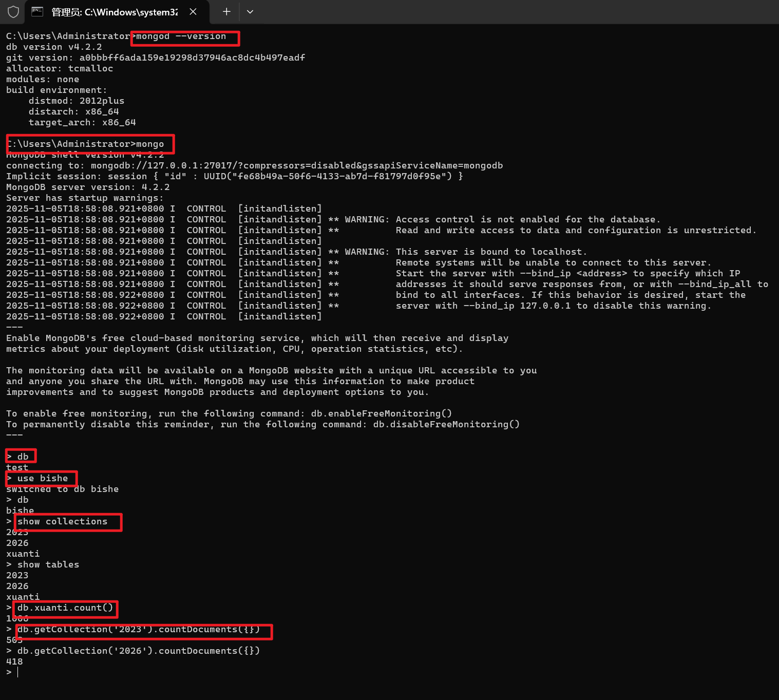Click the first '> db' command
Image resolution: width=779 pixels, height=700 pixels.
tap(17, 457)
